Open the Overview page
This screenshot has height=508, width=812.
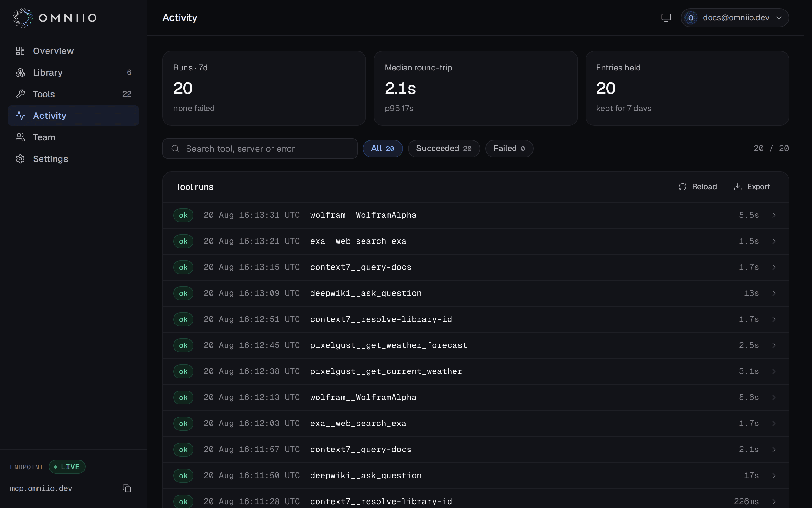coord(73,51)
